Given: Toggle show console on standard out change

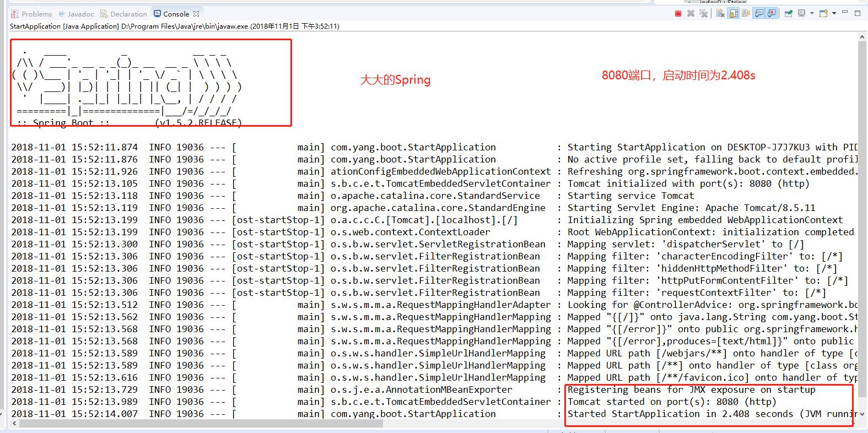Looking at the screenshot, I should click(759, 13).
